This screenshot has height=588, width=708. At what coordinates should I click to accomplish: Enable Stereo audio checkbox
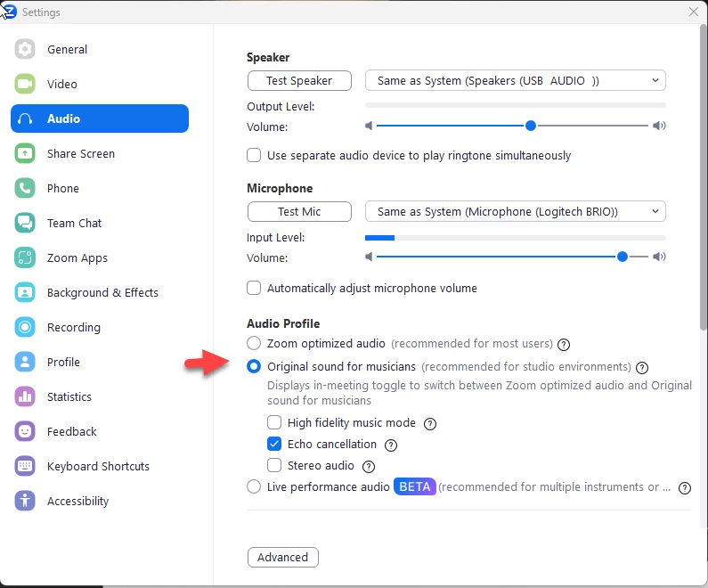tap(274, 465)
